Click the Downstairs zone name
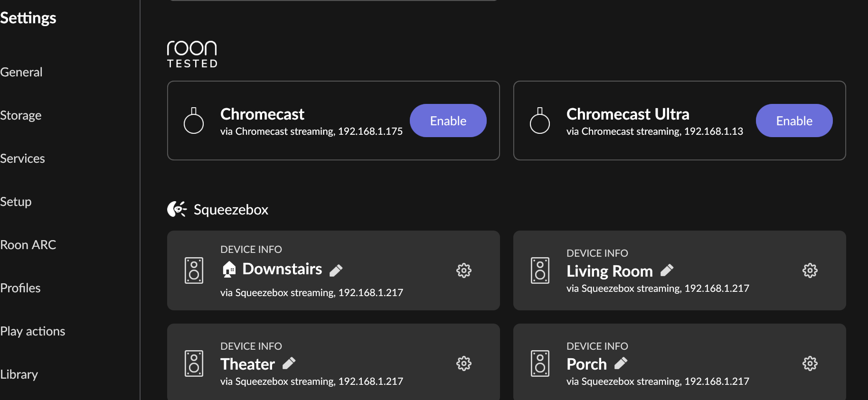 coord(282,269)
